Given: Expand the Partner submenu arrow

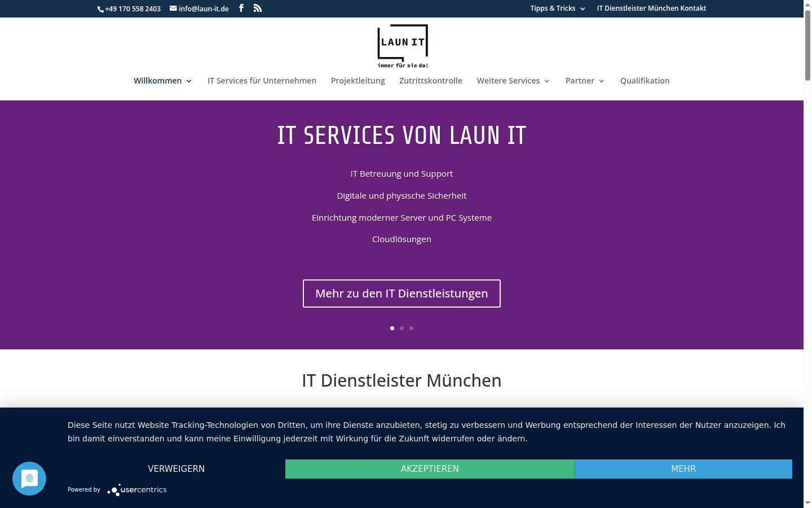Looking at the screenshot, I should point(602,81).
